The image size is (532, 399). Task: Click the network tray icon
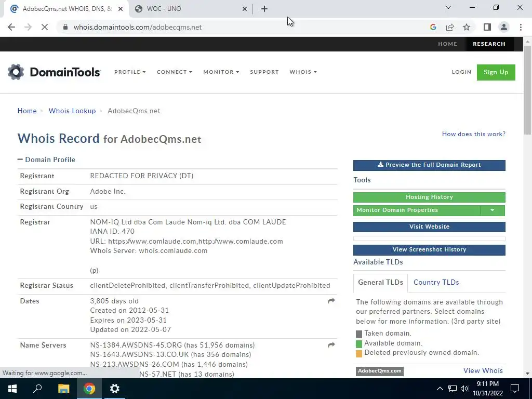[453, 389]
